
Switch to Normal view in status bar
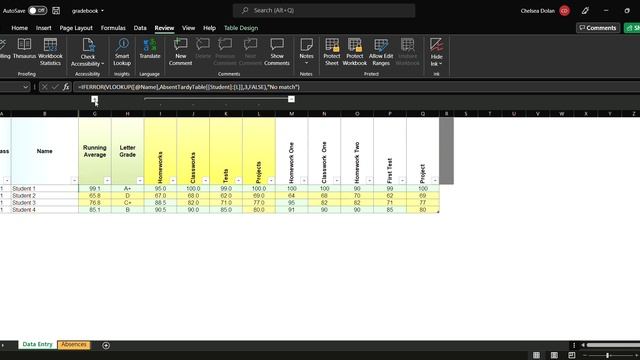tap(536, 355)
